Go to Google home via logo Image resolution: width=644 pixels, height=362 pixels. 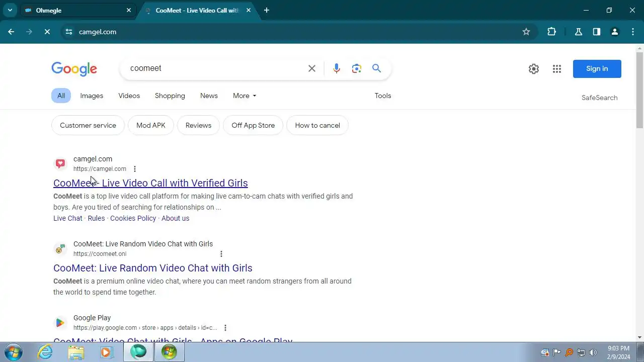click(x=74, y=69)
